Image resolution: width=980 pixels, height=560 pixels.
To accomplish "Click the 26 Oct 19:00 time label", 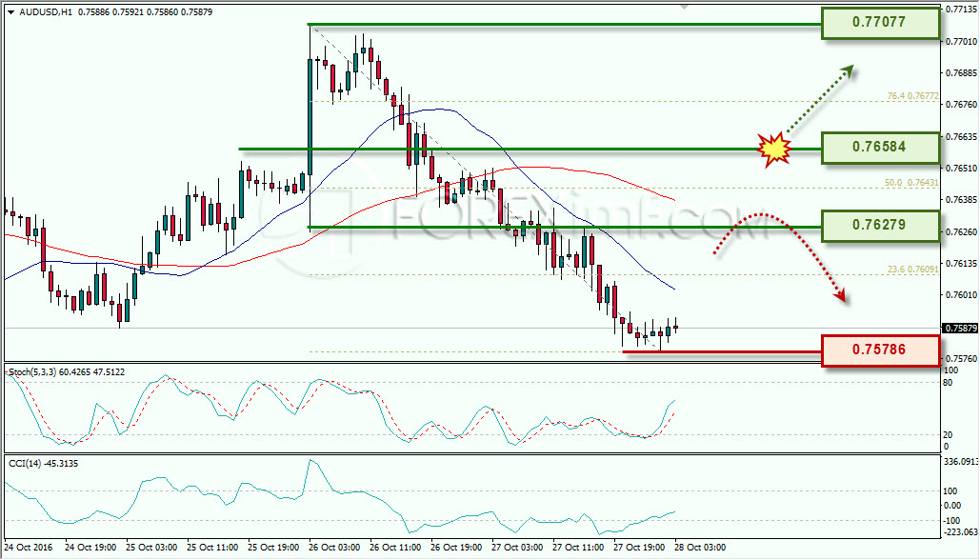I will [x=456, y=548].
